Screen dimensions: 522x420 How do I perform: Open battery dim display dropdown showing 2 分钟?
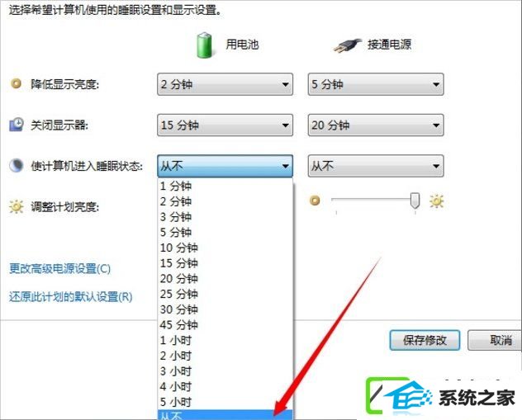coord(225,84)
